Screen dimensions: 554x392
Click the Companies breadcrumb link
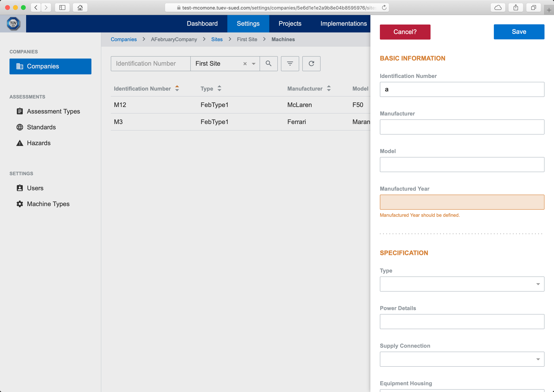click(124, 39)
